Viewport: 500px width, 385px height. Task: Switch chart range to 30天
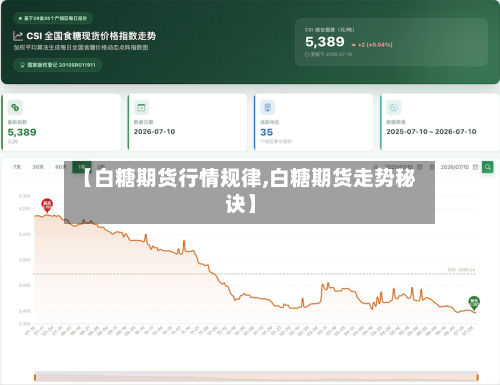38,167
